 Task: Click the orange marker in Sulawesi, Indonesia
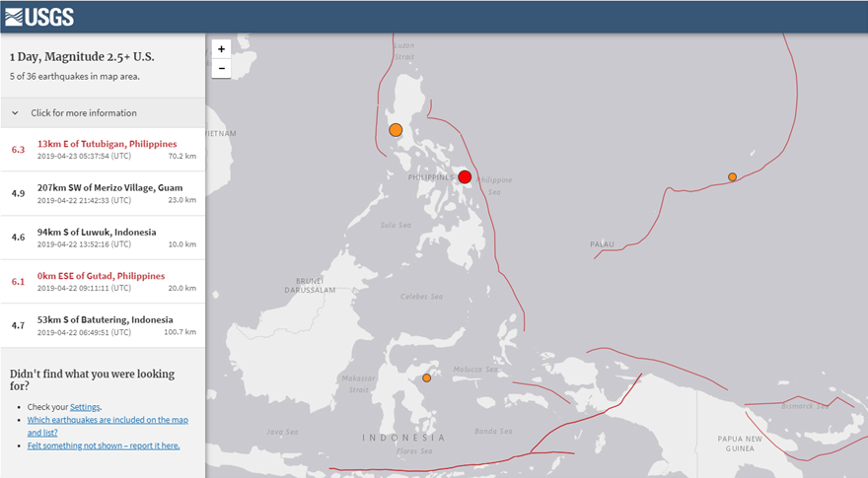pyautogui.click(x=426, y=377)
